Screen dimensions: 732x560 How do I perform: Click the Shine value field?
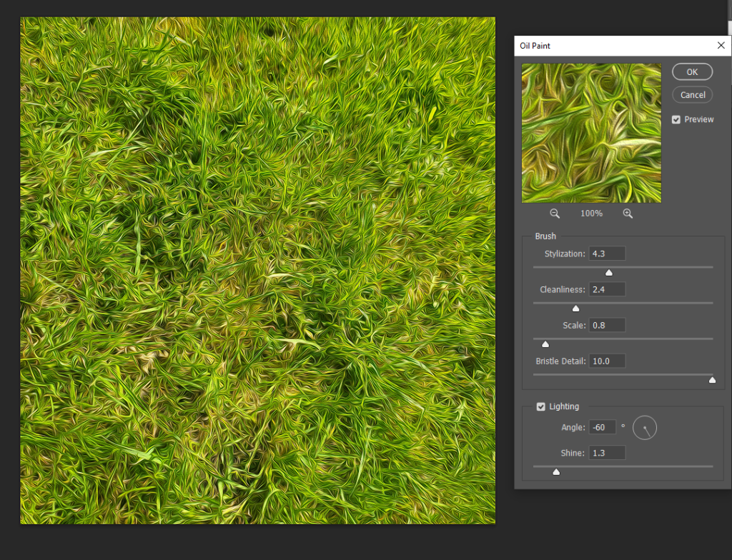tap(607, 452)
